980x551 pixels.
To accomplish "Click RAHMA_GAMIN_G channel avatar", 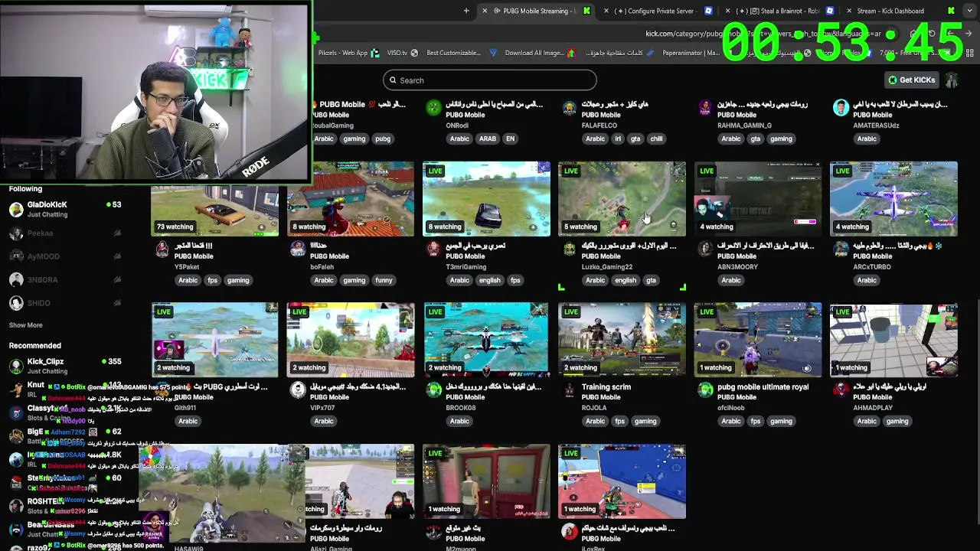I will pyautogui.click(x=705, y=108).
